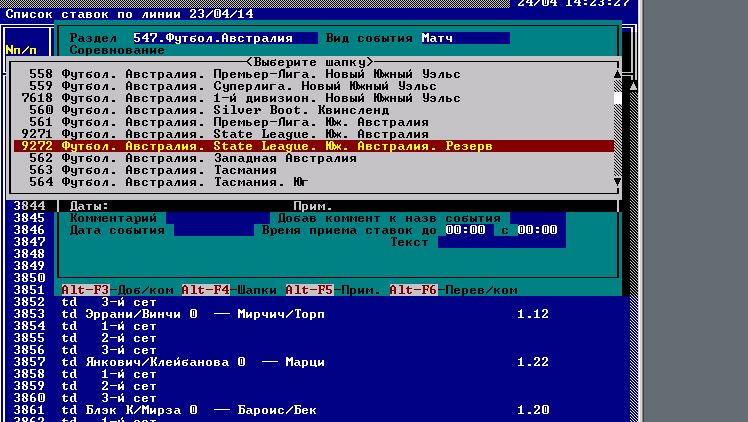Click the Дата события input field

214,230
